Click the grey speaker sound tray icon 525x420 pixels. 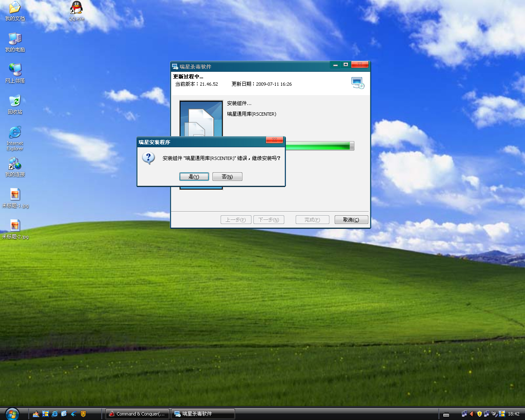coord(494,414)
